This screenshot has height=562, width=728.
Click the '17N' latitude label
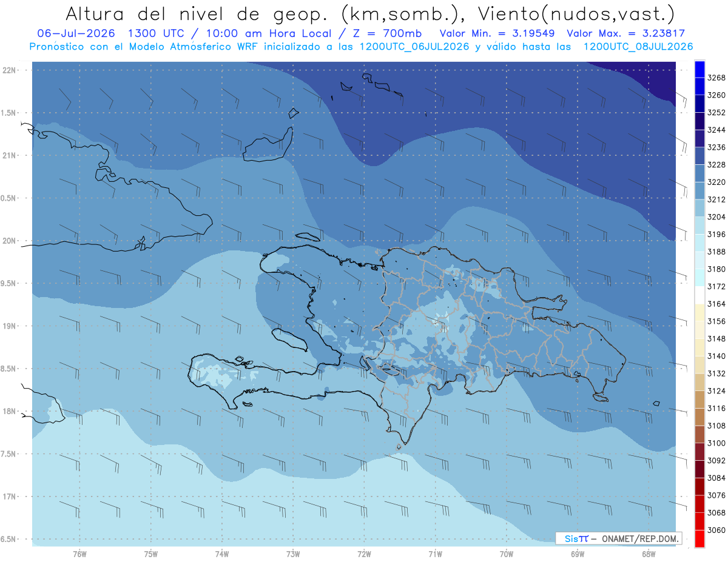[x=10, y=497]
